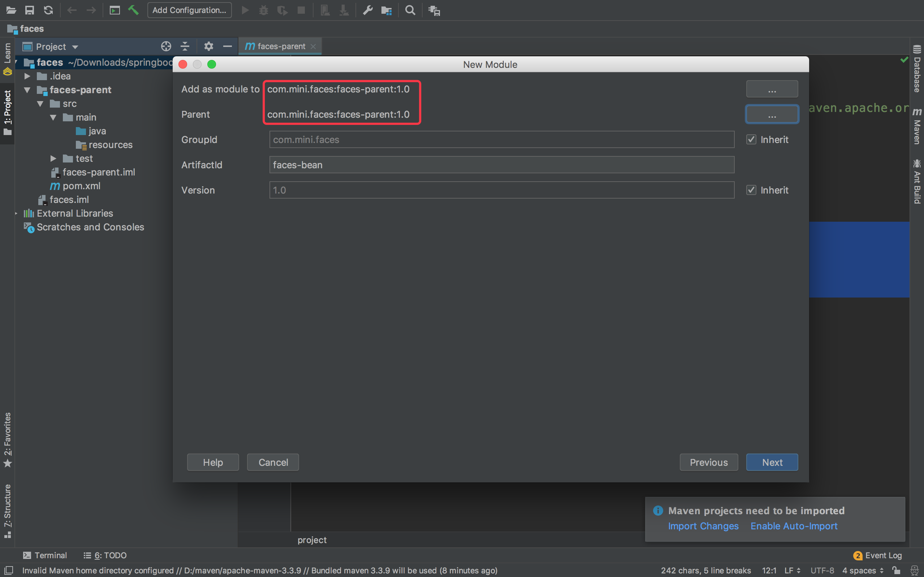Click the Search Everywhere magnifier icon
Viewport: 924px width, 577px height.
point(410,10)
